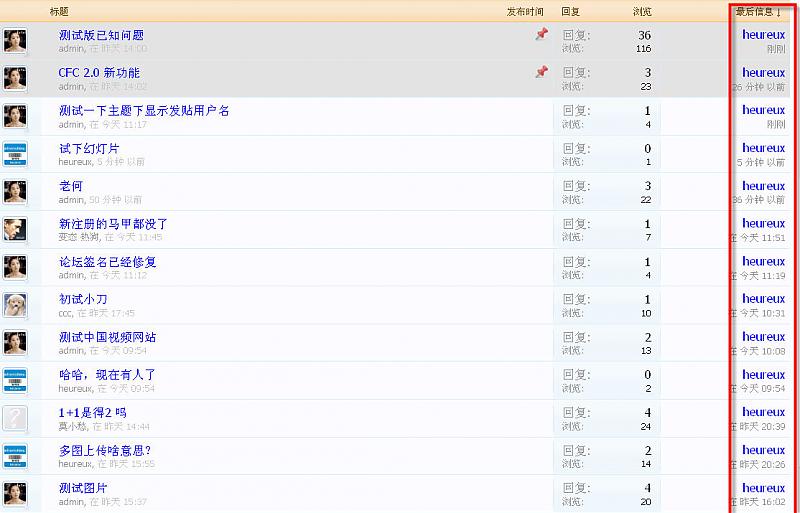Sort by 浏览 column header
This screenshot has width=800, height=513.
tap(642, 12)
